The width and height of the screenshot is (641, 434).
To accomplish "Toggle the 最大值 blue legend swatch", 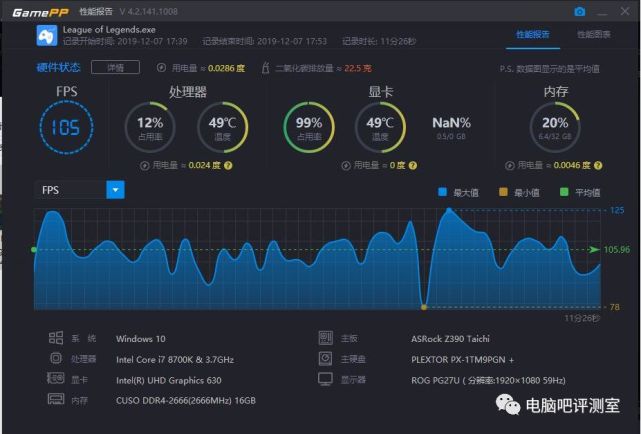I will 442,192.
